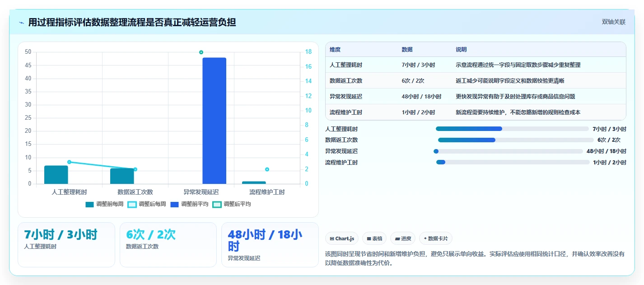This screenshot has width=644, height=285.
Task: Click the 48小时 / 18小时 data card
Action: click(270, 245)
